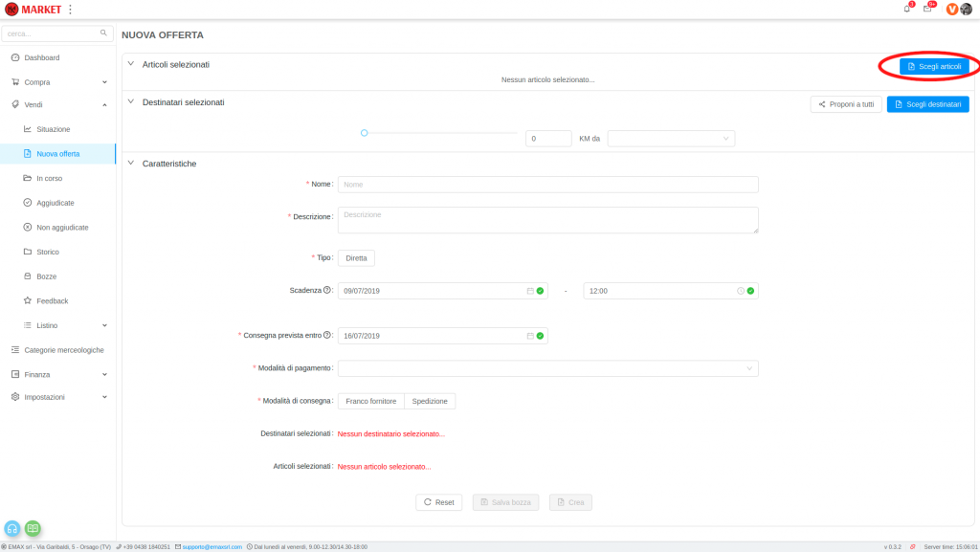Open the KM da location dropdown
The width and height of the screenshot is (980, 552).
tap(671, 139)
